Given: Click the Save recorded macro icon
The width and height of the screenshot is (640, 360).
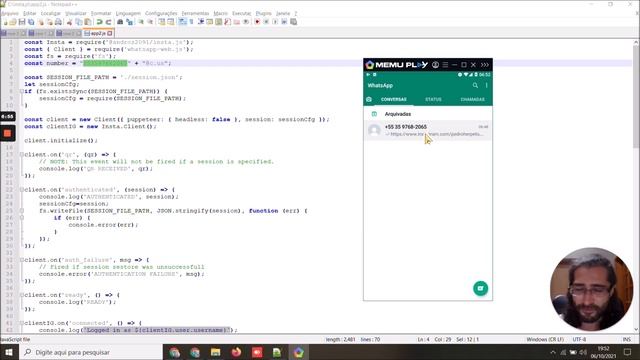Looking at the screenshot, I should pos(293,22).
